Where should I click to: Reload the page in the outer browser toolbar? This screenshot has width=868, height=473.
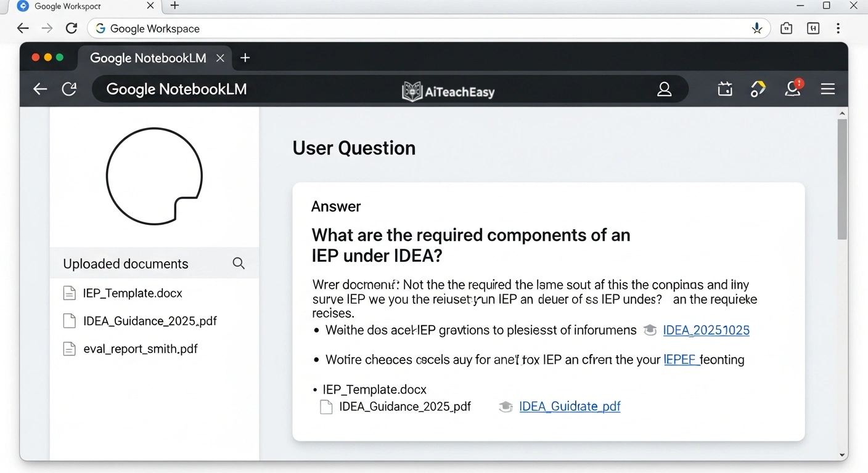click(x=72, y=28)
